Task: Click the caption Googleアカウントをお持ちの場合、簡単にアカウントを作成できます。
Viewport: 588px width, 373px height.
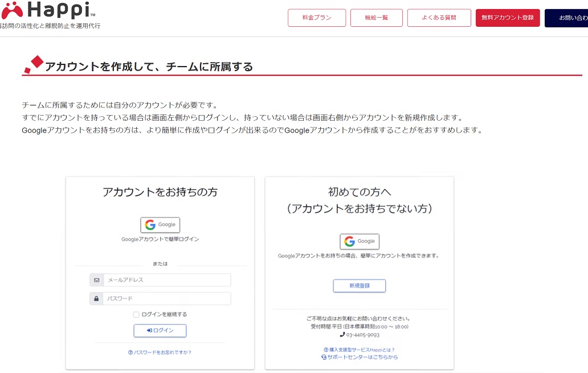Action: tap(358, 256)
